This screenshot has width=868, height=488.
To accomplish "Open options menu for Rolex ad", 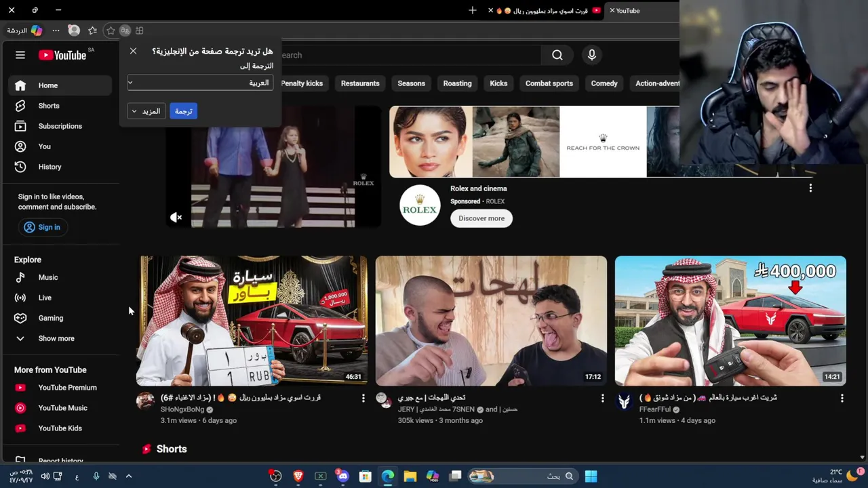I will [x=810, y=188].
